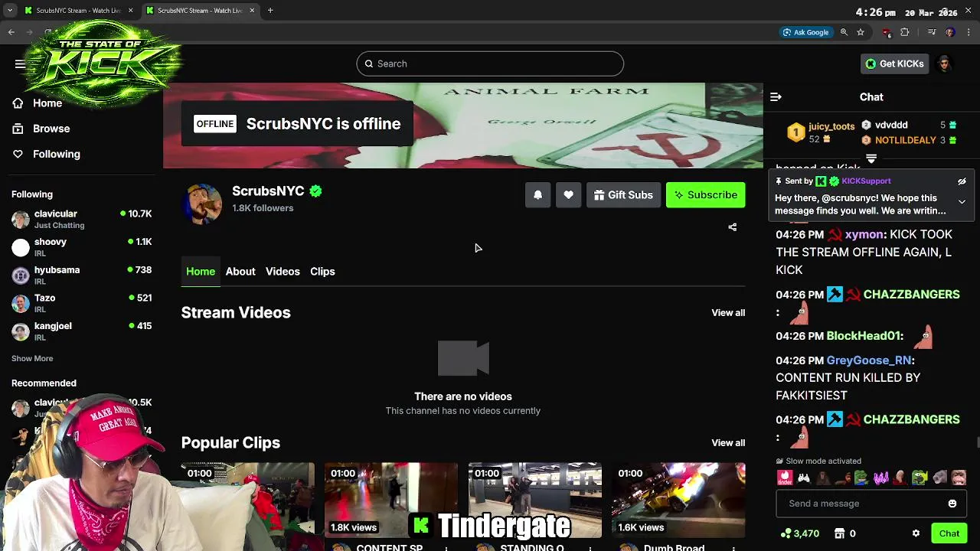This screenshot has height=551, width=980.
Task: Click the 3,470 channel points balance
Action: [800, 533]
